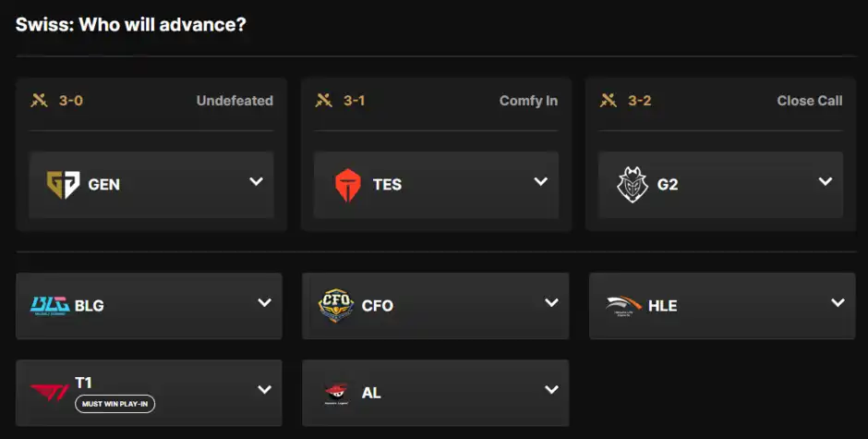Expand the G2 selection chevron
The height and width of the screenshot is (439, 868).
(826, 182)
